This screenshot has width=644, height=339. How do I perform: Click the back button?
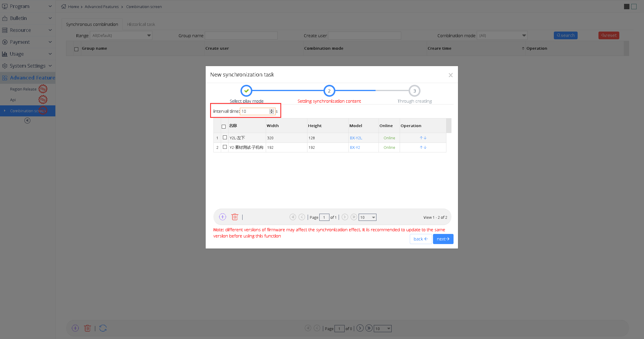click(x=421, y=239)
